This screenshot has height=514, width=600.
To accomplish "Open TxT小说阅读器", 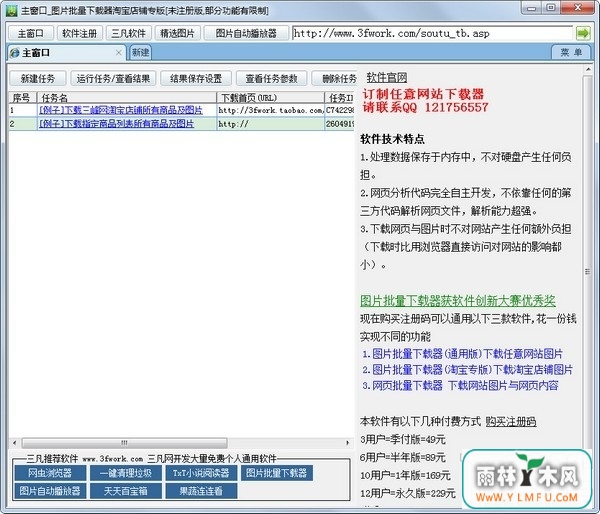I will point(201,473).
